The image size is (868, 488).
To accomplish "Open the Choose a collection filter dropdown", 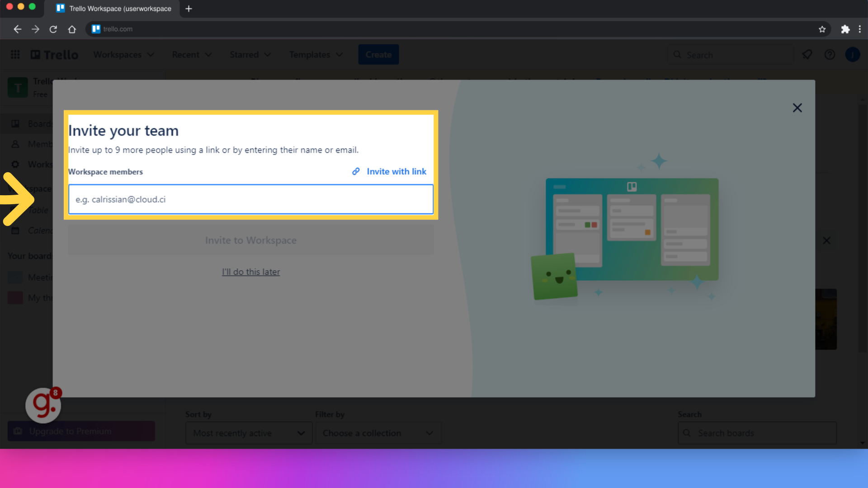I will pyautogui.click(x=378, y=433).
